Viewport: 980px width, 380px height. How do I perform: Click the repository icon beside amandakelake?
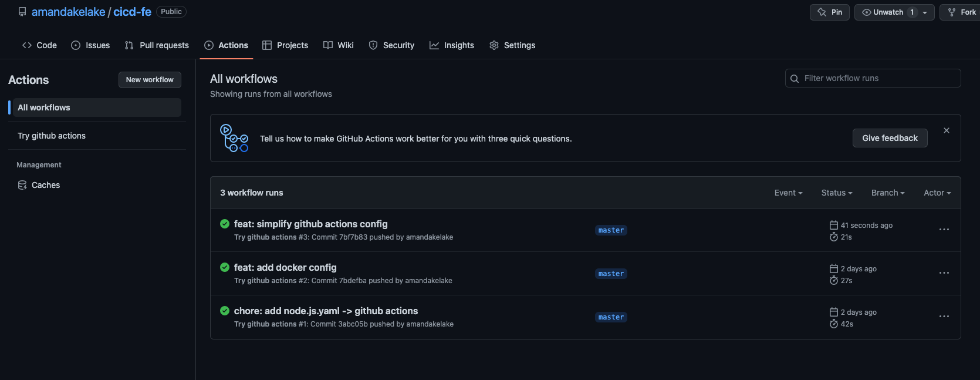pyautogui.click(x=22, y=12)
